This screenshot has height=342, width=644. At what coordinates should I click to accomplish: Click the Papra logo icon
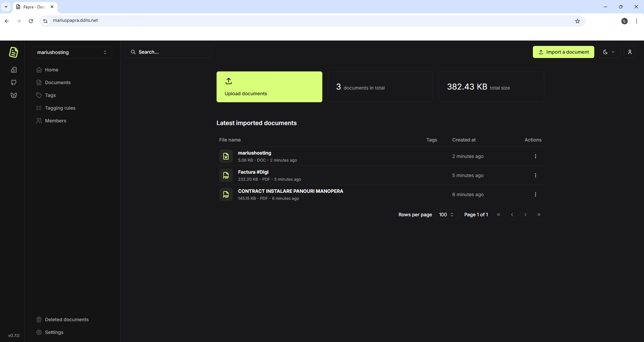coord(13,52)
